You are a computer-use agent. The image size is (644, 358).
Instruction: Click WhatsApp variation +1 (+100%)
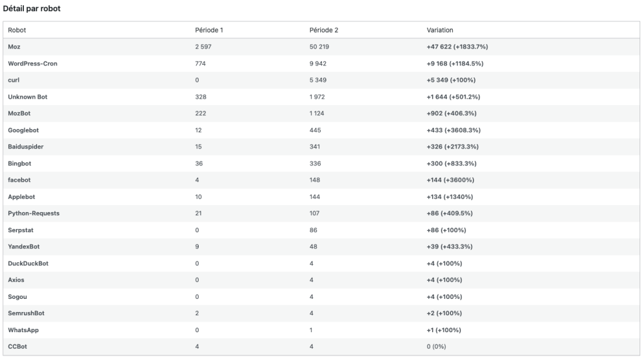[x=444, y=330]
